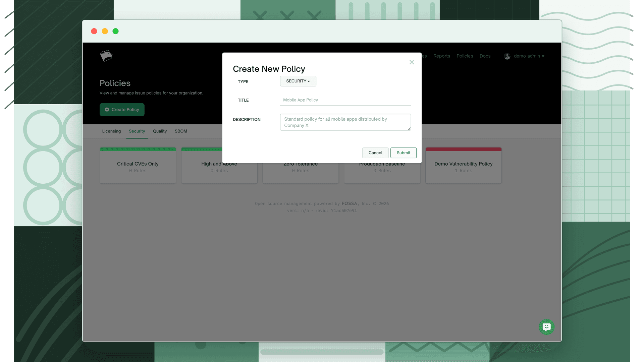Image resolution: width=644 pixels, height=362 pixels.
Task: Cancel the new policy dialog
Action: (x=375, y=153)
